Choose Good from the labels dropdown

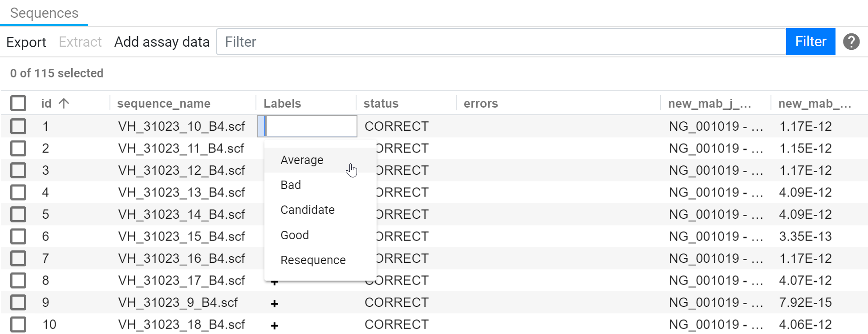(x=320, y=235)
